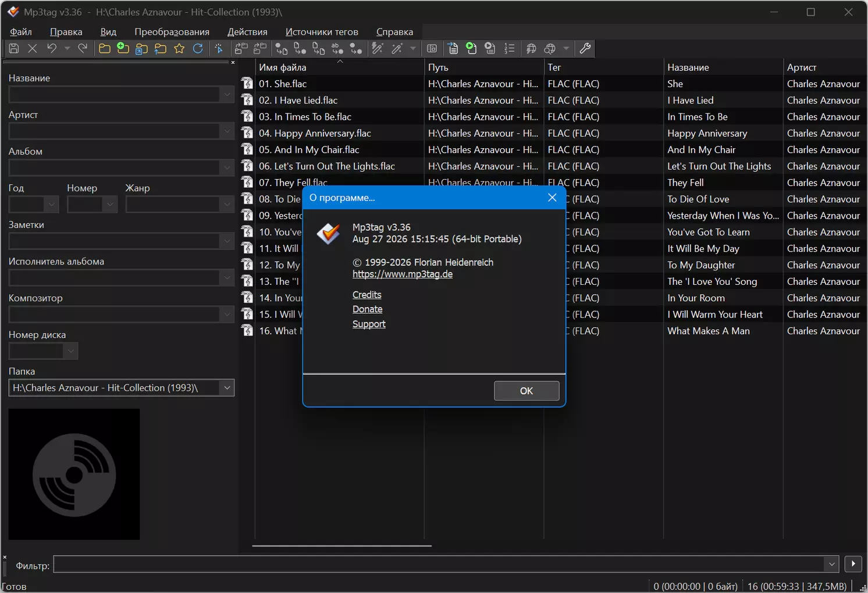Screen dimensions: 868x593
Task: Redo the change with the toolbar arrow
Action: coord(83,49)
